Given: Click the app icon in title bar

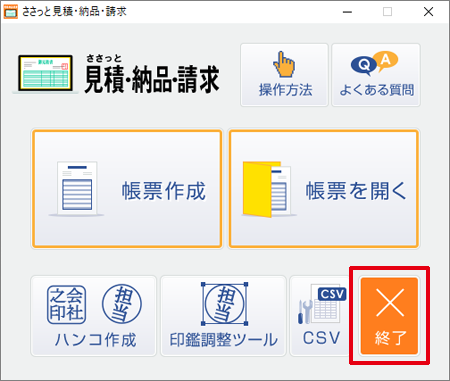Looking at the screenshot, I should pyautogui.click(x=10, y=12).
